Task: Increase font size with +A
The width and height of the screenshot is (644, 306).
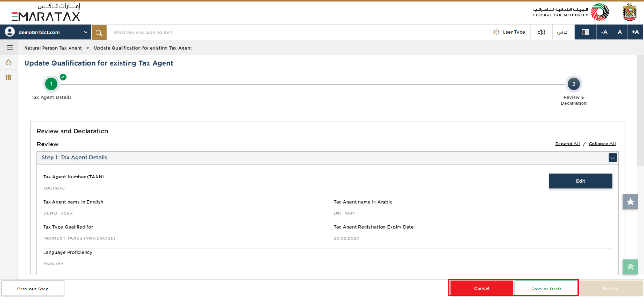Action: 635,32
